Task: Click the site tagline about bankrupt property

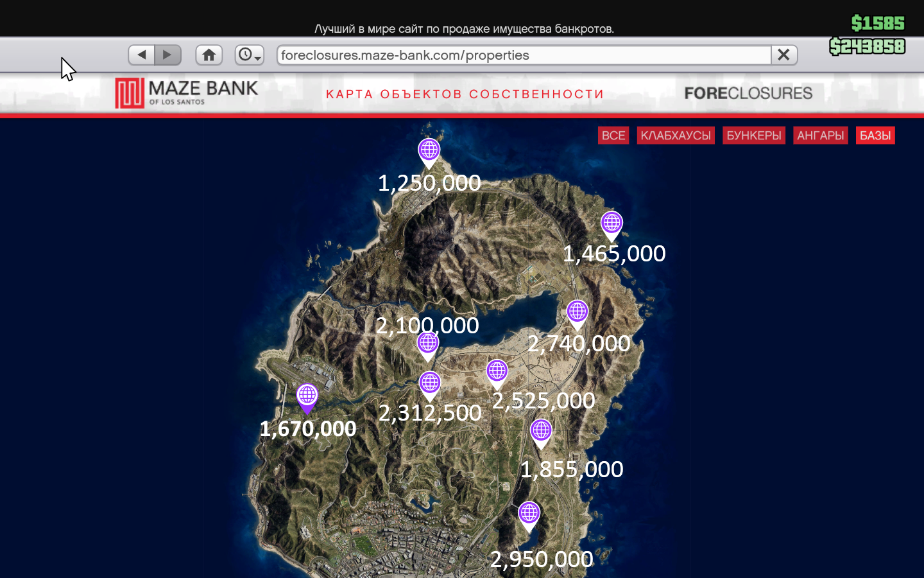Action: pyautogui.click(x=464, y=29)
